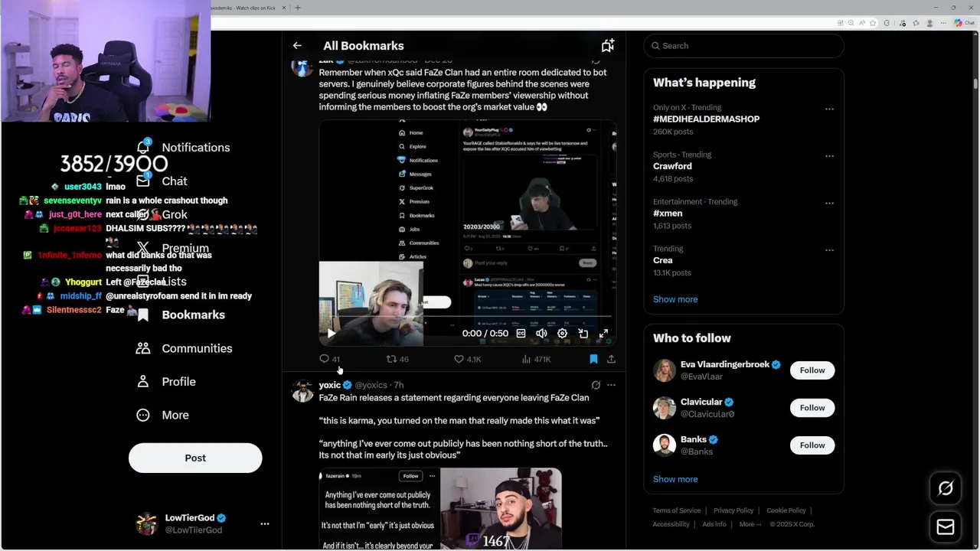The width and height of the screenshot is (980, 551).
Task: Show more in Who to follow
Action: 675,479
